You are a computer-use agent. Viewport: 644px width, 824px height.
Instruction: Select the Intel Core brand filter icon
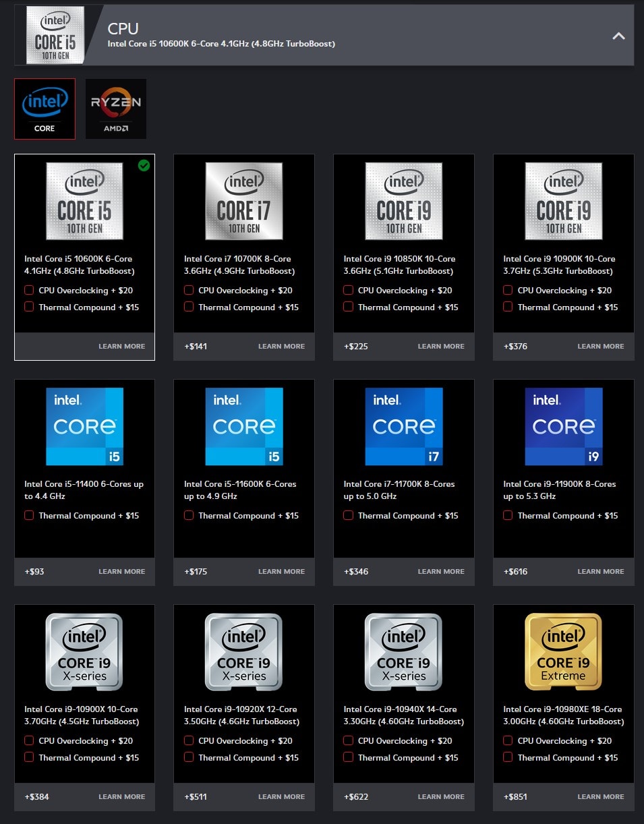[45, 109]
